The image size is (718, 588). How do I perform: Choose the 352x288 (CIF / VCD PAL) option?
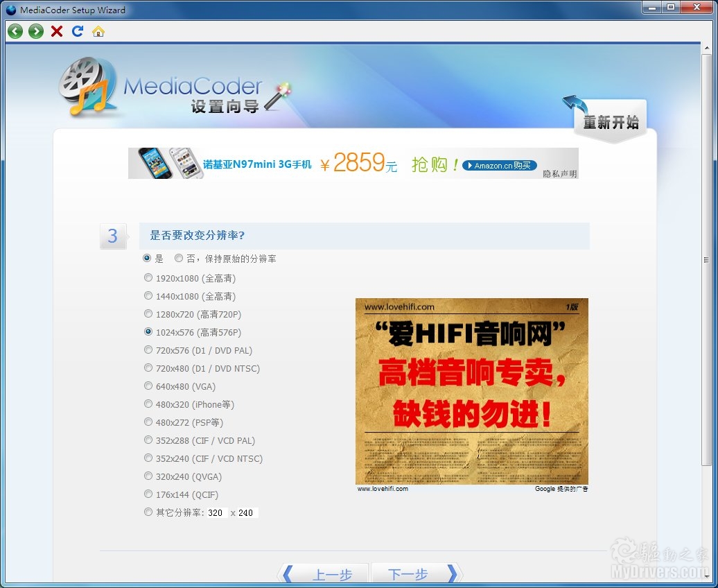[148, 440]
